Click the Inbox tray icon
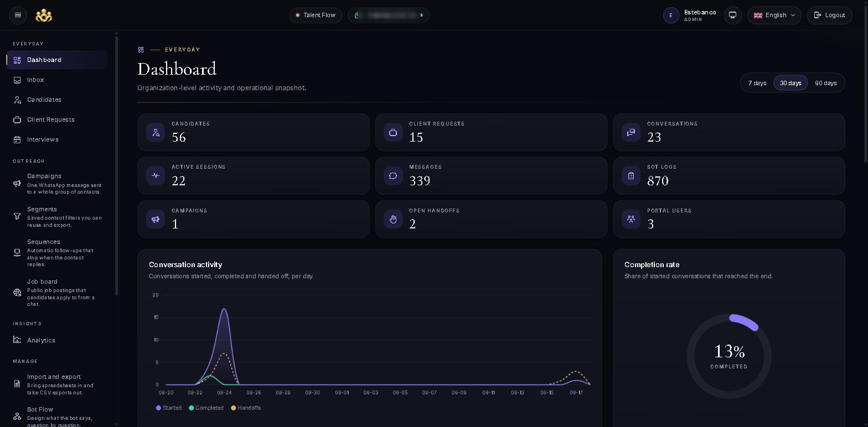 coord(17,80)
